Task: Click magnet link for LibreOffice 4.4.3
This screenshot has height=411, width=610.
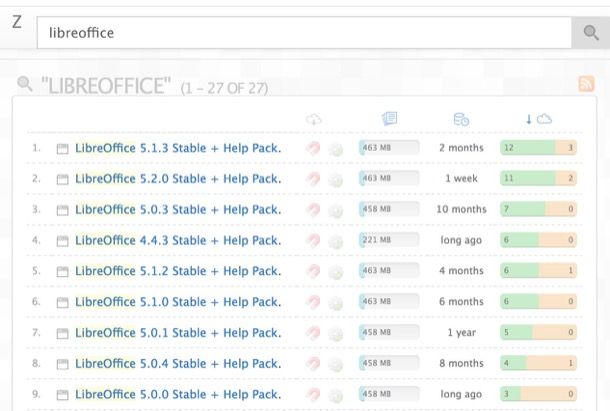Action: point(313,240)
